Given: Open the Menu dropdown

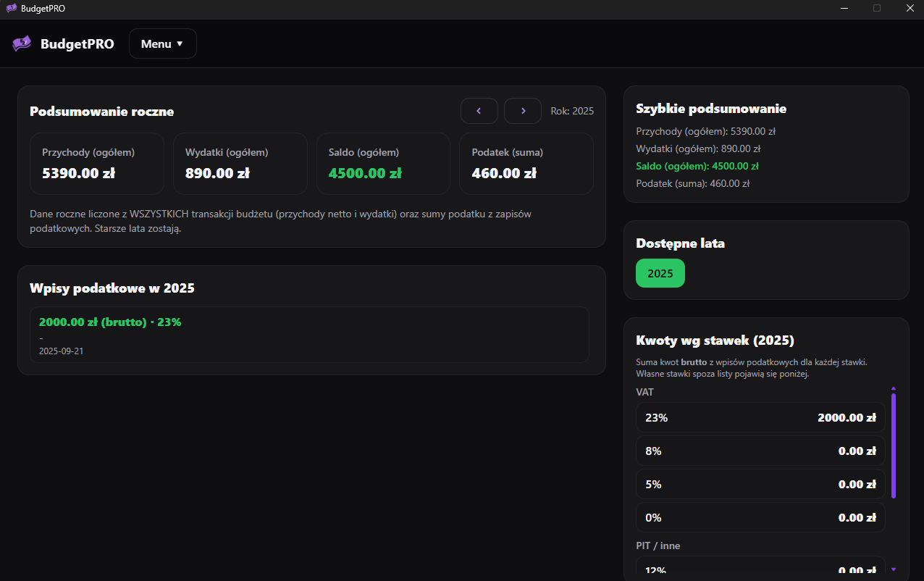Looking at the screenshot, I should (x=162, y=43).
